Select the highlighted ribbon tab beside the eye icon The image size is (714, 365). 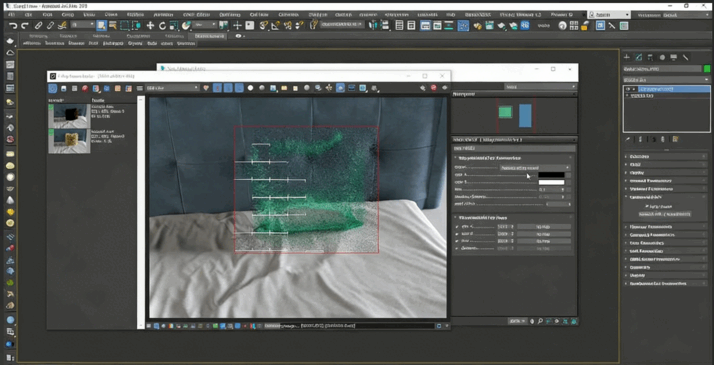(209, 36)
